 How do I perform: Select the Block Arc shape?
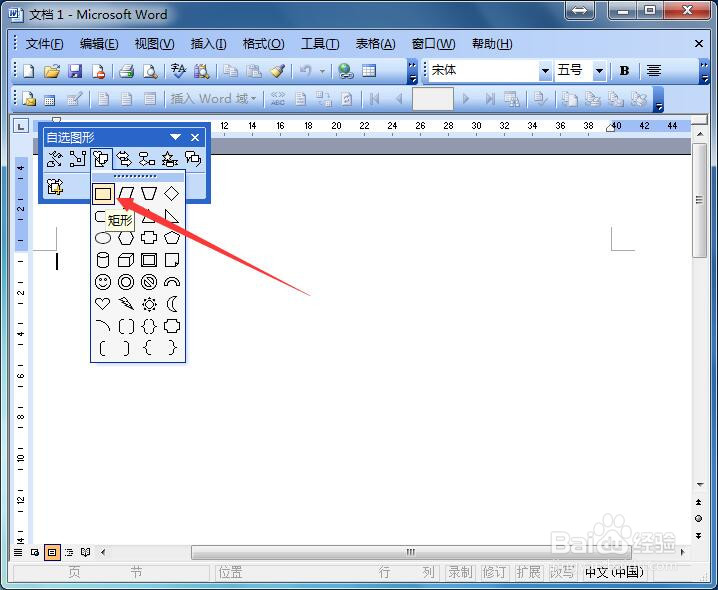click(x=172, y=282)
